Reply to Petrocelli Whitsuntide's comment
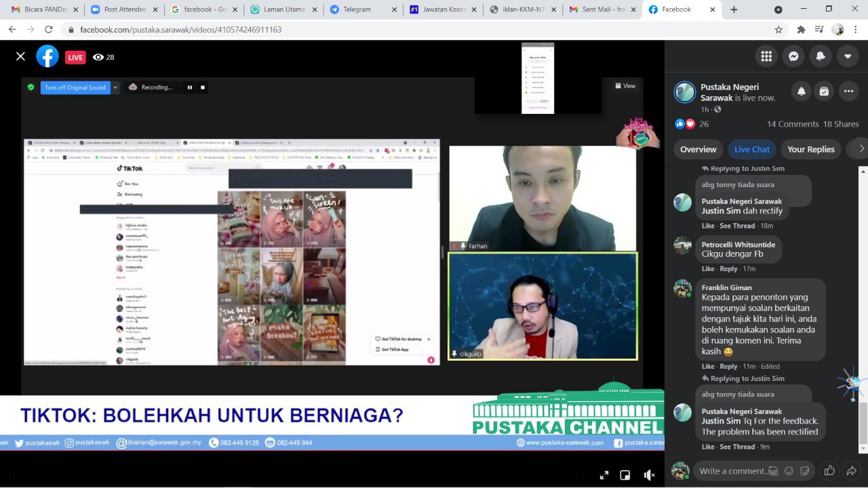This screenshot has height=488, width=868. (x=728, y=269)
